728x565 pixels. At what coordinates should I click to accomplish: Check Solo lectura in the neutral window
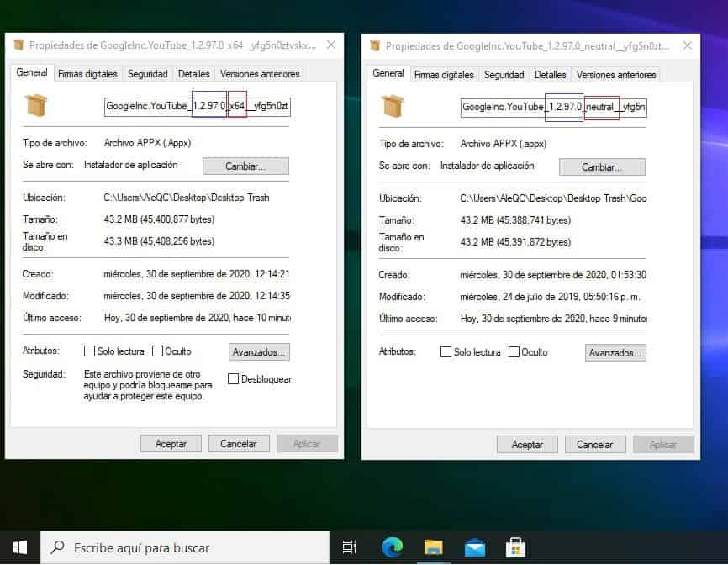446,352
